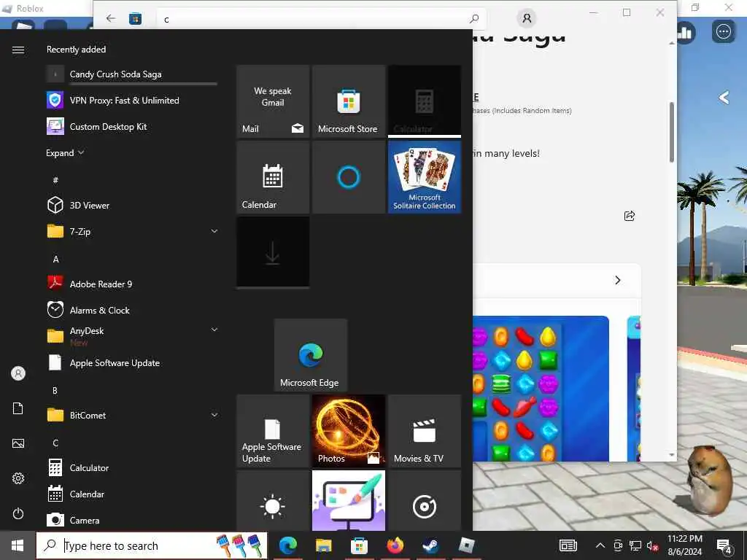Open Pictures from Start sidebar
The height and width of the screenshot is (560, 747).
(18, 443)
